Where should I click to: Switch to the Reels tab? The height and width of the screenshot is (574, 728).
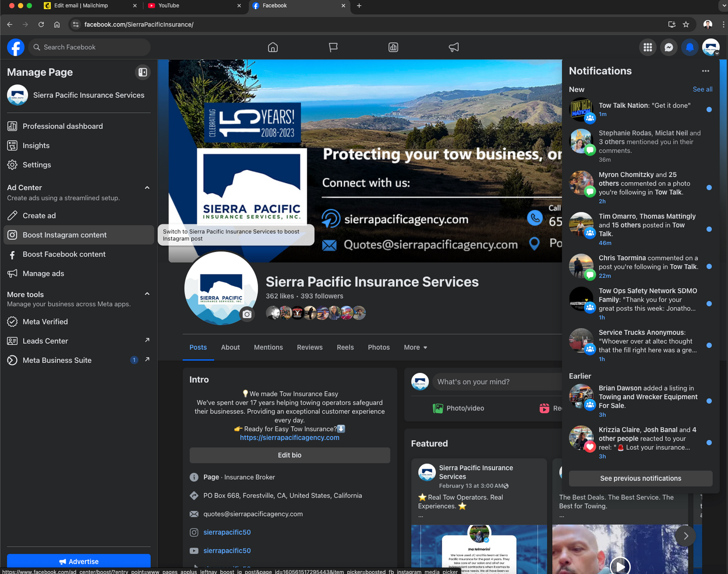[345, 347]
